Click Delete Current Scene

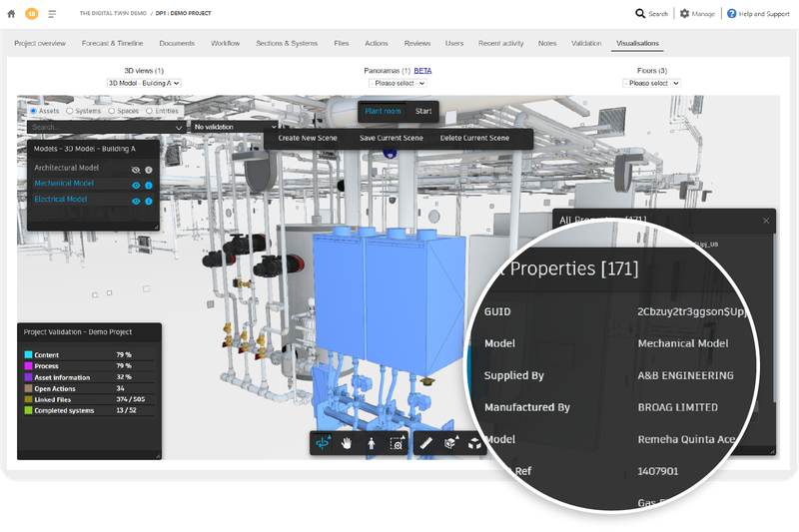pyautogui.click(x=475, y=138)
